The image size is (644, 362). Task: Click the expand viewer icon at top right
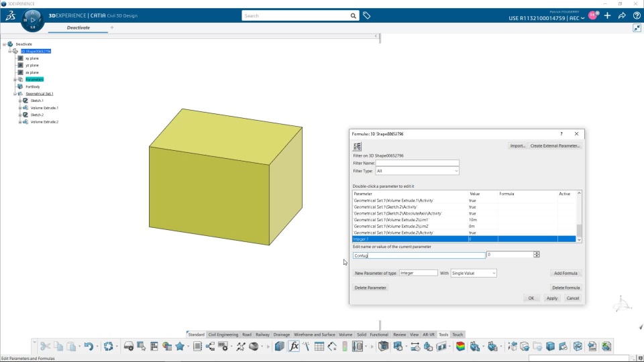(637, 28)
